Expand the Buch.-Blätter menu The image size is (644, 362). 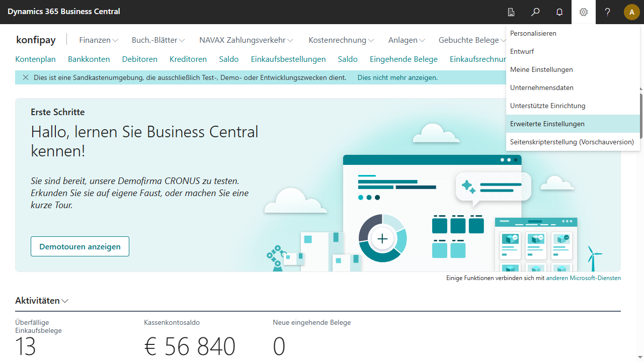[x=158, y=40]
